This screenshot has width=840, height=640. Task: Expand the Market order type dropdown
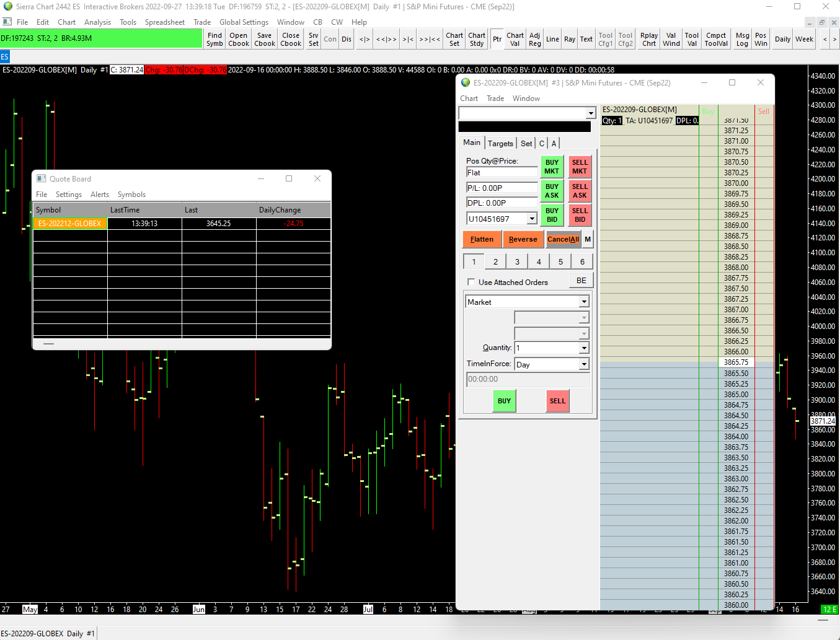(x=584, y=302)
